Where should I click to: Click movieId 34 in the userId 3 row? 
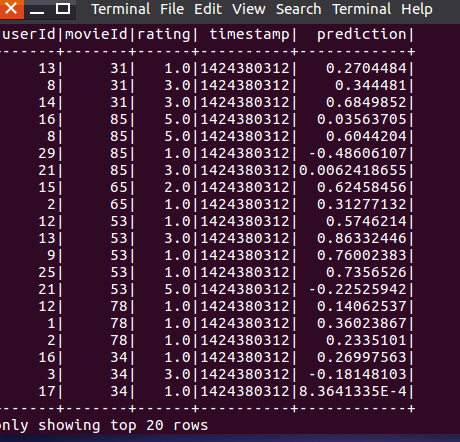[x=119, y=375]
